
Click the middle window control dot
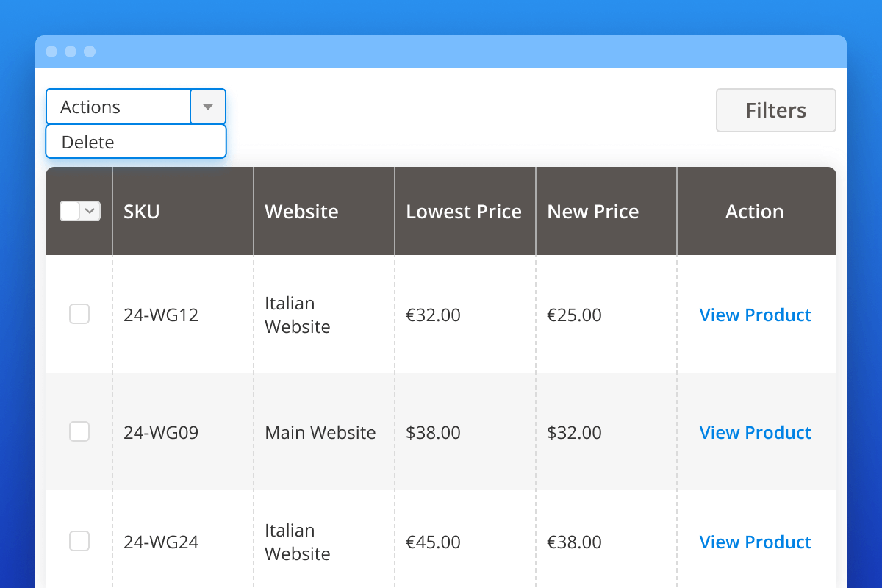click(x=71, y=51)
